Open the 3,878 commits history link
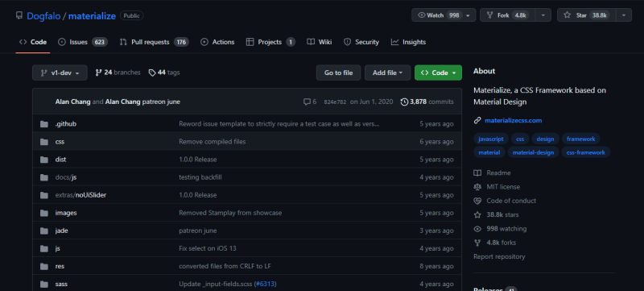644x291 pixels. (427, 102)
